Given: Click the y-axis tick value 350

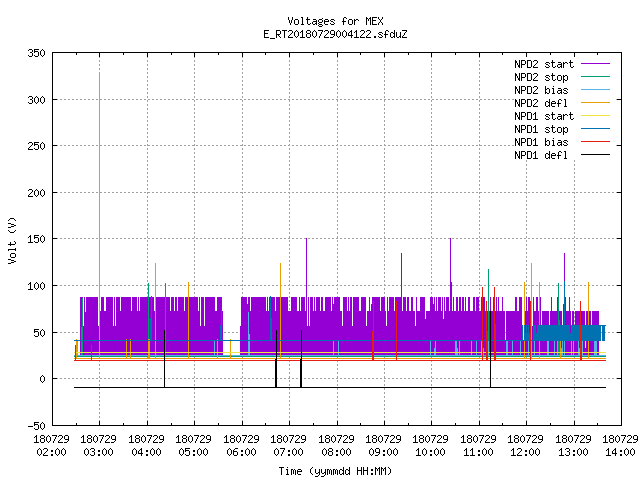Looking at the screenshot, I should pos(36,53).
